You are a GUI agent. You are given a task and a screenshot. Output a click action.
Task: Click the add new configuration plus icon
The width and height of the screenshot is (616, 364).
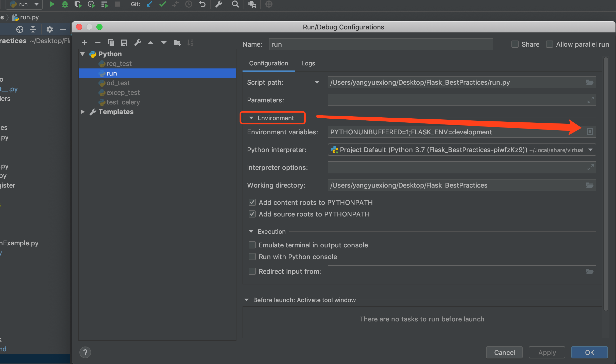click(85, 43)
